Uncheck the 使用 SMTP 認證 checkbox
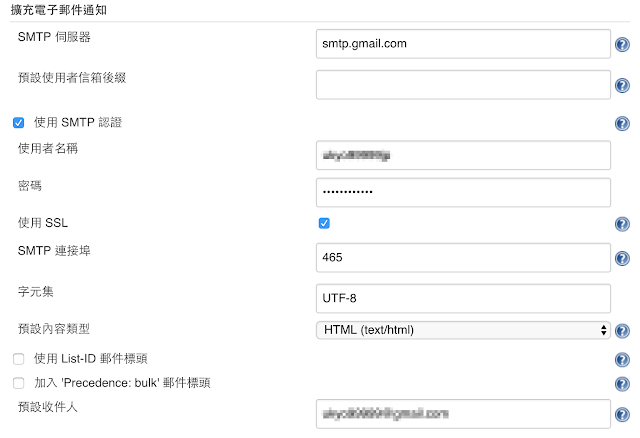 pos(18,122)
